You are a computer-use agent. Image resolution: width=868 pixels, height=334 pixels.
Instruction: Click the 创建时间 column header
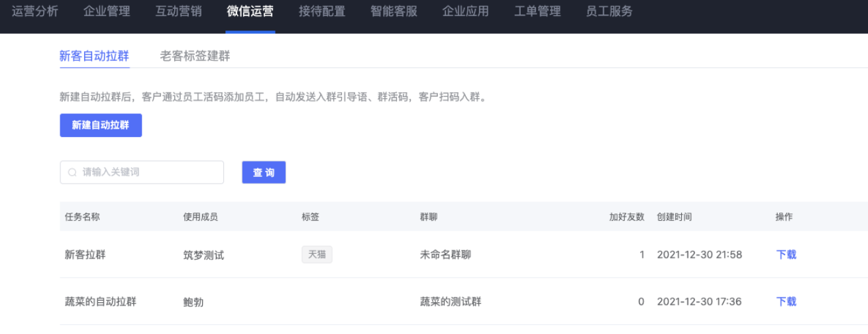674,217
